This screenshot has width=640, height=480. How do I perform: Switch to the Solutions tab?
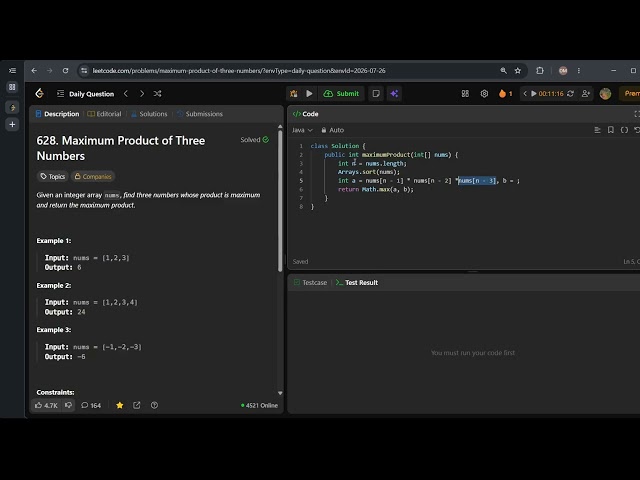(x=149, y=114)
